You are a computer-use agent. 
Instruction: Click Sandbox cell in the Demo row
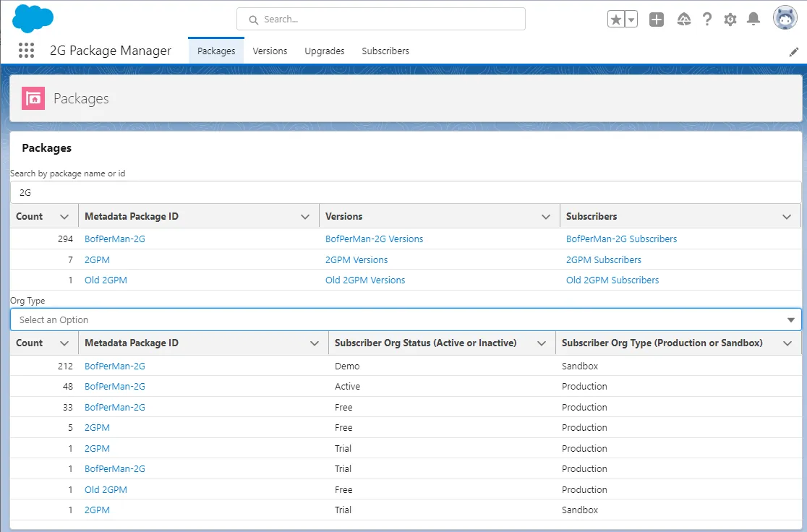point(579,366)
